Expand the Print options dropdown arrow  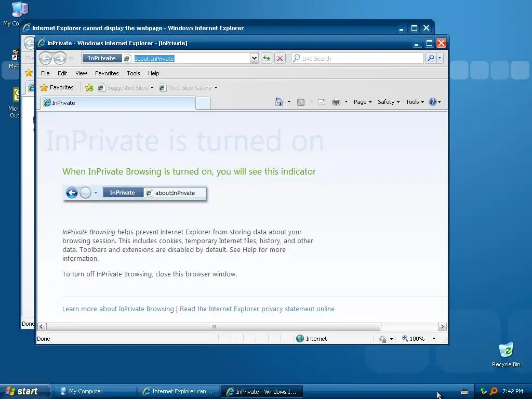346,101
